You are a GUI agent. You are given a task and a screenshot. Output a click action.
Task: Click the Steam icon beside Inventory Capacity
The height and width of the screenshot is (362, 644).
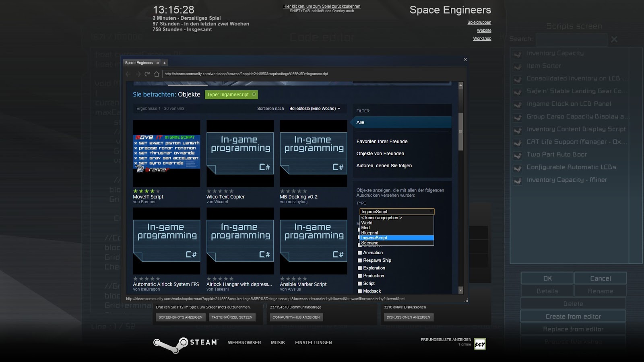[x=518, y=54]
